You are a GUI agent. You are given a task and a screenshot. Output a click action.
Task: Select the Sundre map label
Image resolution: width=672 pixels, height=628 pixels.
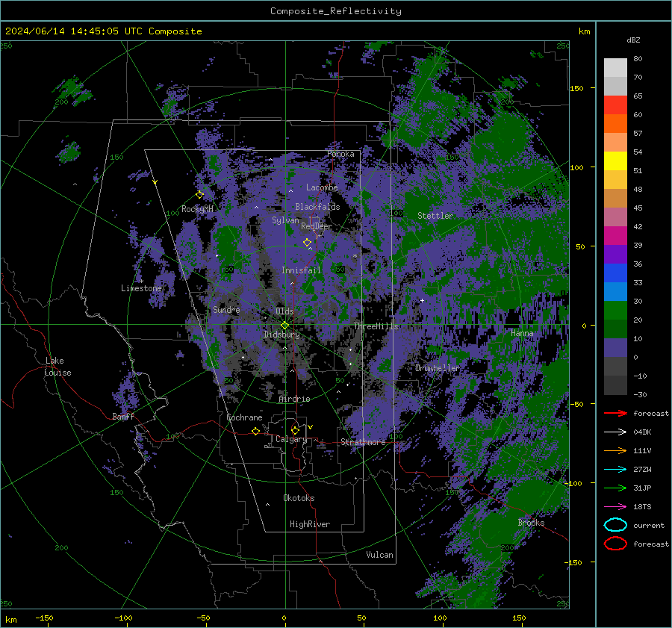(226, 309)
